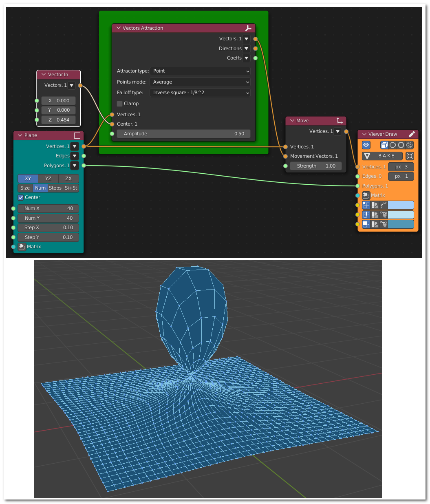Select the YZ plane direction

(x=48, y=179)
